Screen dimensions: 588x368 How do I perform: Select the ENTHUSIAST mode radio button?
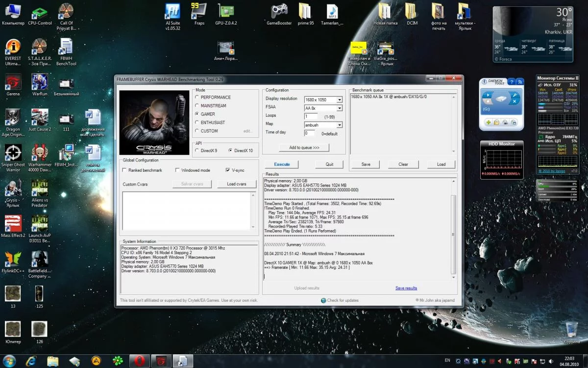pos(197,123)
